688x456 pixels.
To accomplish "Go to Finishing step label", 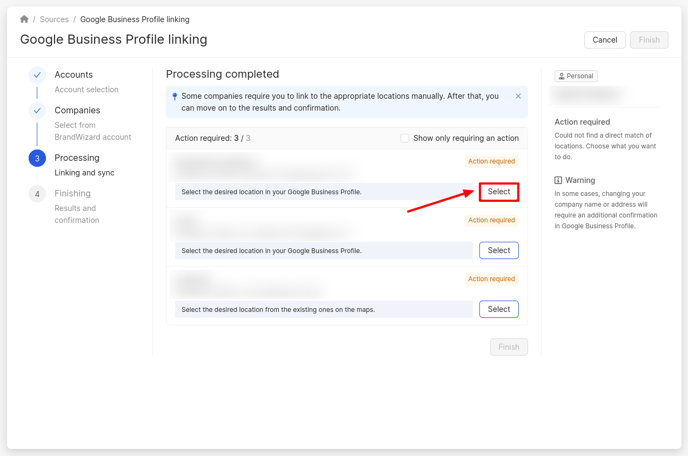I will (x=72, y=193).
